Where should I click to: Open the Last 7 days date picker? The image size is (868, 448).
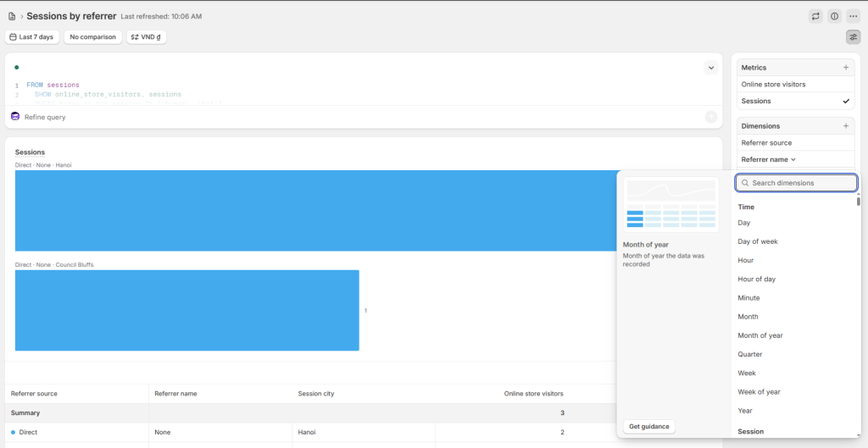point(32,37)
